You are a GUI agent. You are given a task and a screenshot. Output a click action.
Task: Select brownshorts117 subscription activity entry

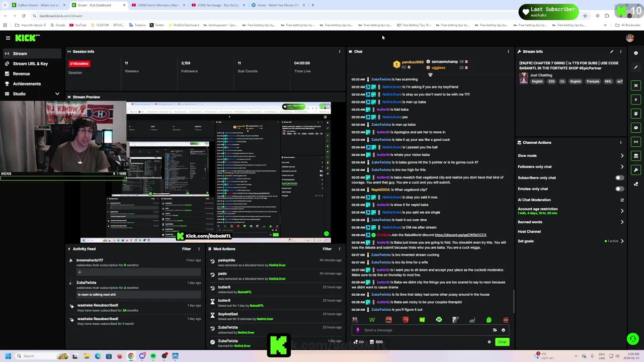click(x=135, y=266)
